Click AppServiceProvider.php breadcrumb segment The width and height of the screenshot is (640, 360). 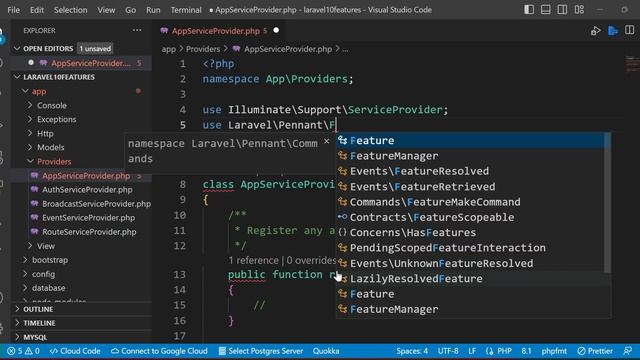click(x=288, y=49)
